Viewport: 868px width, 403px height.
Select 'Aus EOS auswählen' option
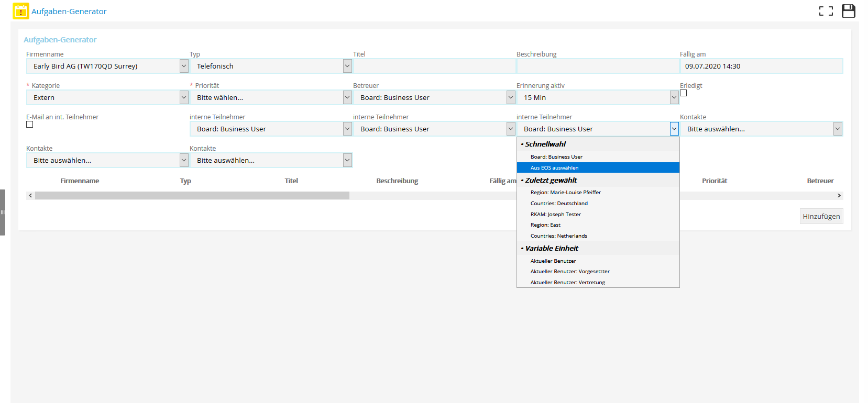coord(554,167)
